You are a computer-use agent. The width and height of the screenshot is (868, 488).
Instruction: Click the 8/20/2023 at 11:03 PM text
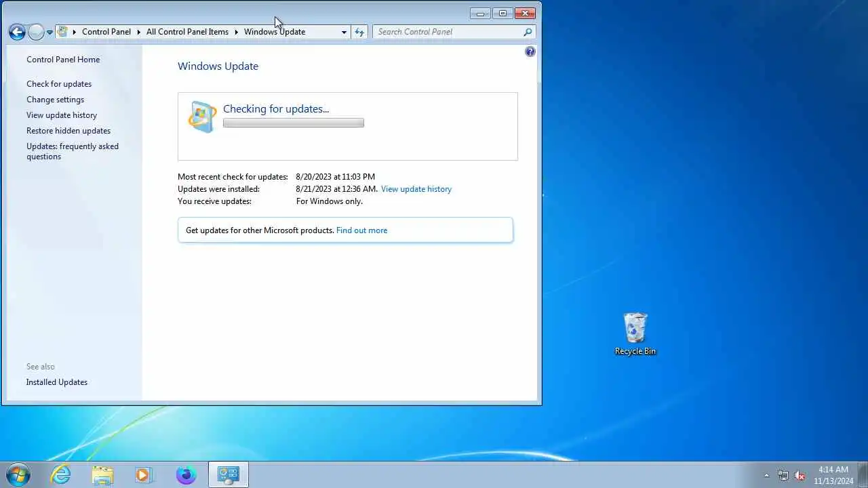coord(335,177)
